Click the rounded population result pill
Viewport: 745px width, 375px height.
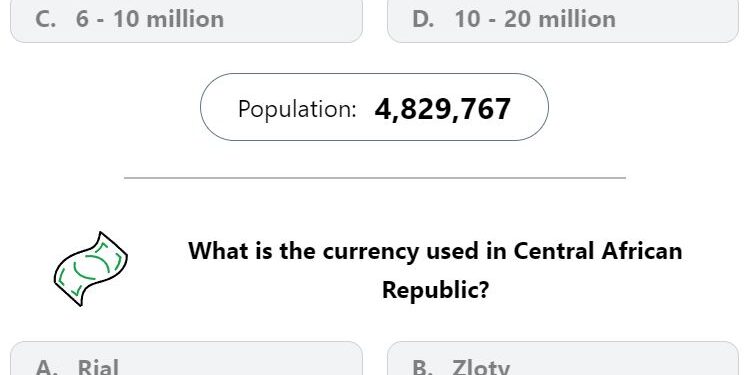point(374,107)
